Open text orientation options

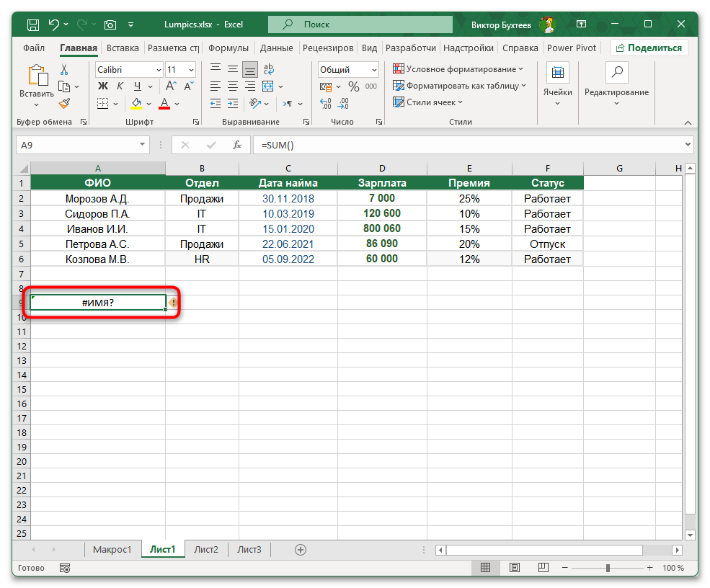[x=255, y=104]
